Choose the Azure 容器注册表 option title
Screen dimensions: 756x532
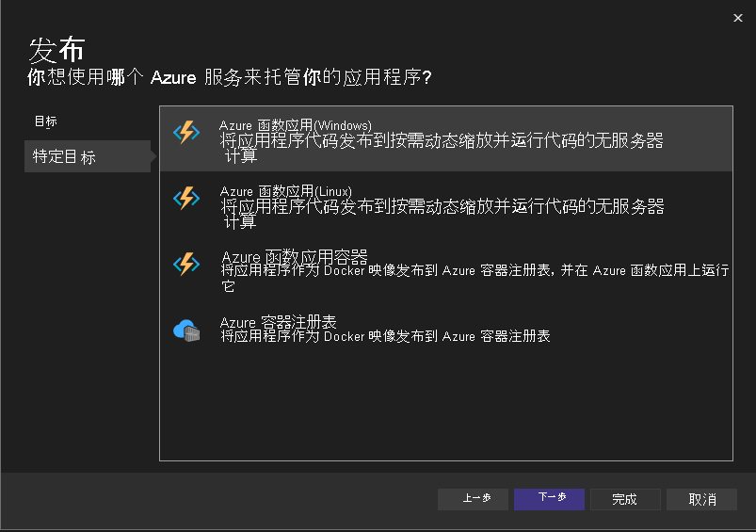pyautogui.click(x=279, y=322)
